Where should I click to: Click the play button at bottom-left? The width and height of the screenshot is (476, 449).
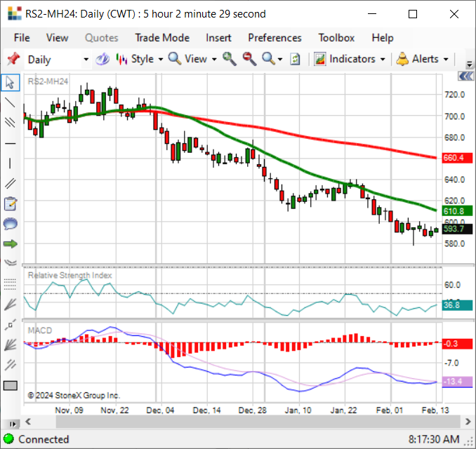[x=12, y=424]
